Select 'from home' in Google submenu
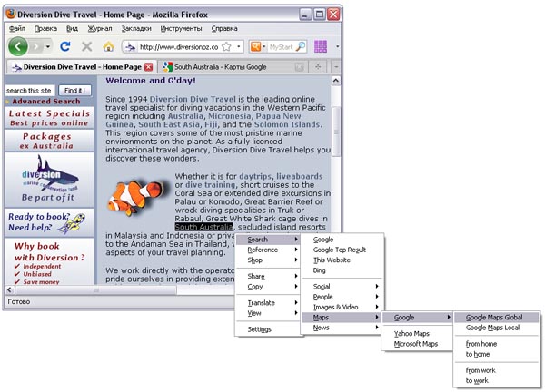 [497, 344]
